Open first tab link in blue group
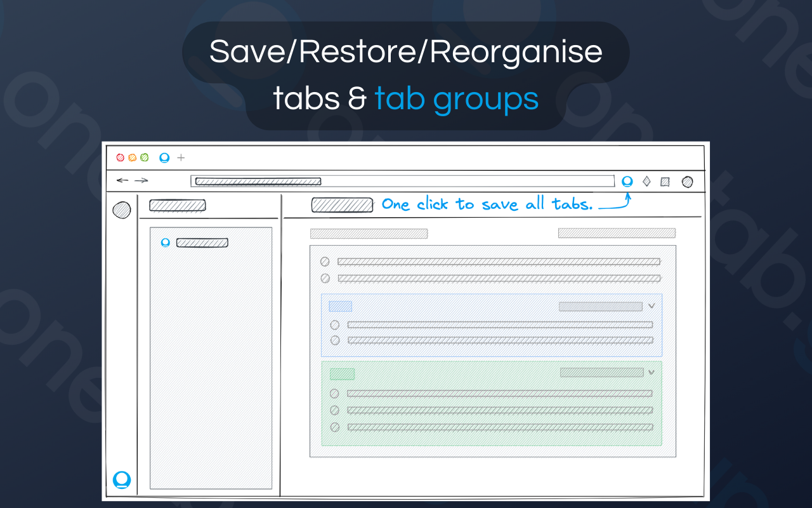Screen dimensions: 812x508 click(500, 324)
